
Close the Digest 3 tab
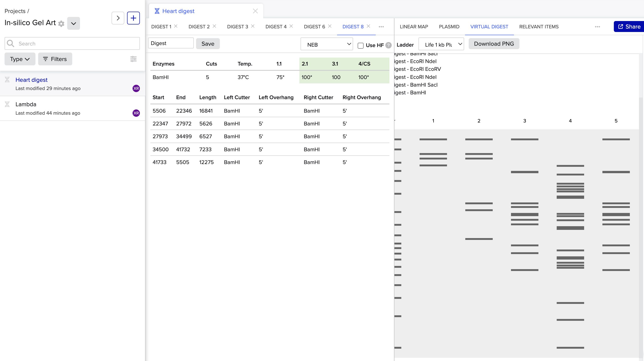point(253,26)
